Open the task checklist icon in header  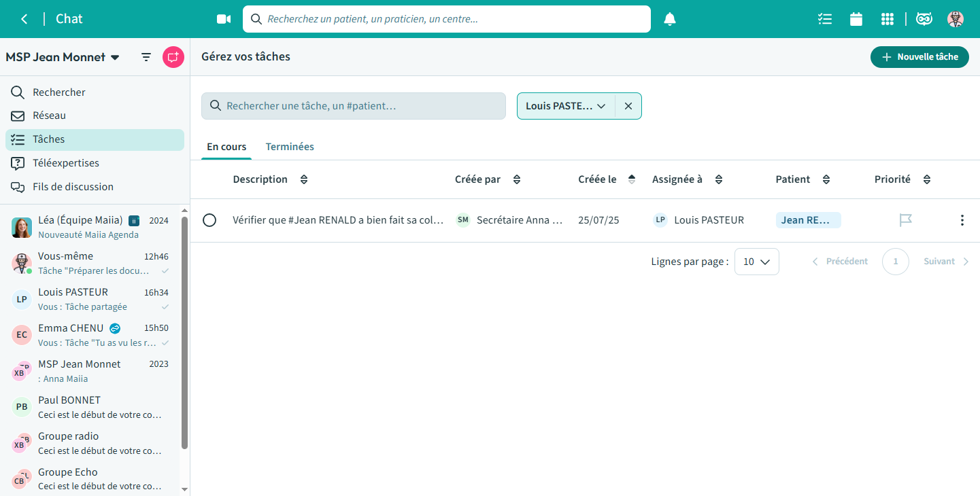[825, 19]
